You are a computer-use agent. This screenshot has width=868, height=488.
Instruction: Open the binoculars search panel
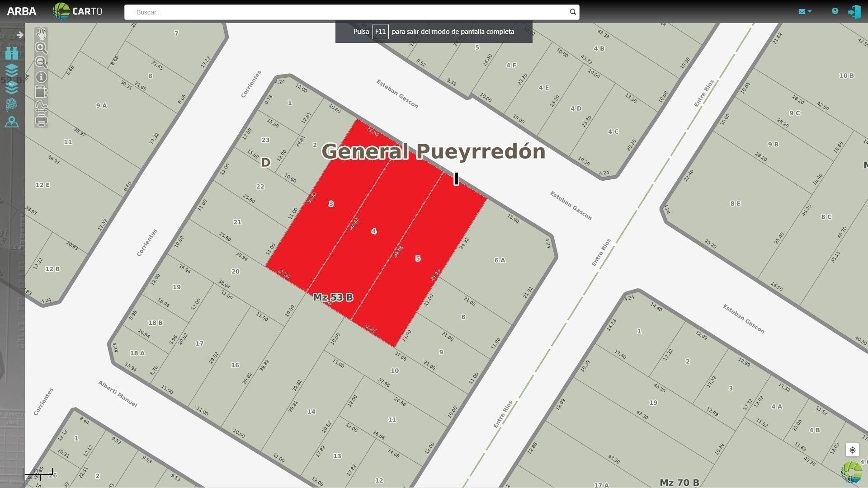click(12, 53)
